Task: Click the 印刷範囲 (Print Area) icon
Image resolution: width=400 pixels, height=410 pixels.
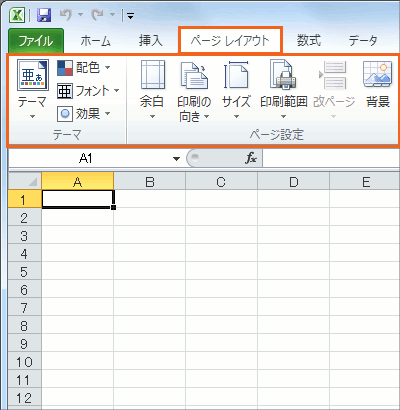Action: click(x=283, y=75)
